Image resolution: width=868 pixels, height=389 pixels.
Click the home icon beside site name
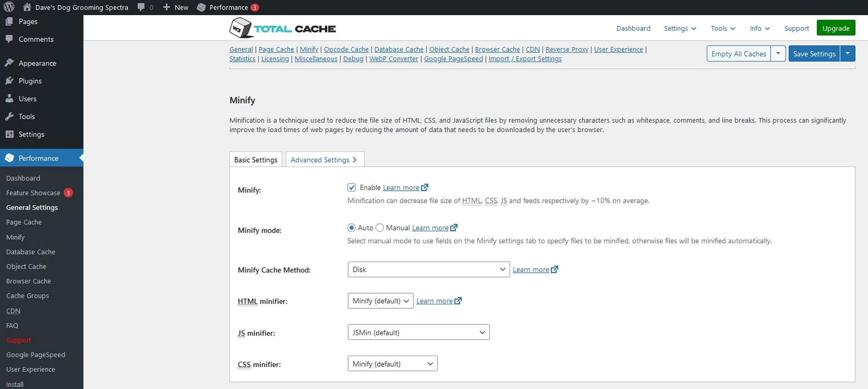click(x=27, y=7)
